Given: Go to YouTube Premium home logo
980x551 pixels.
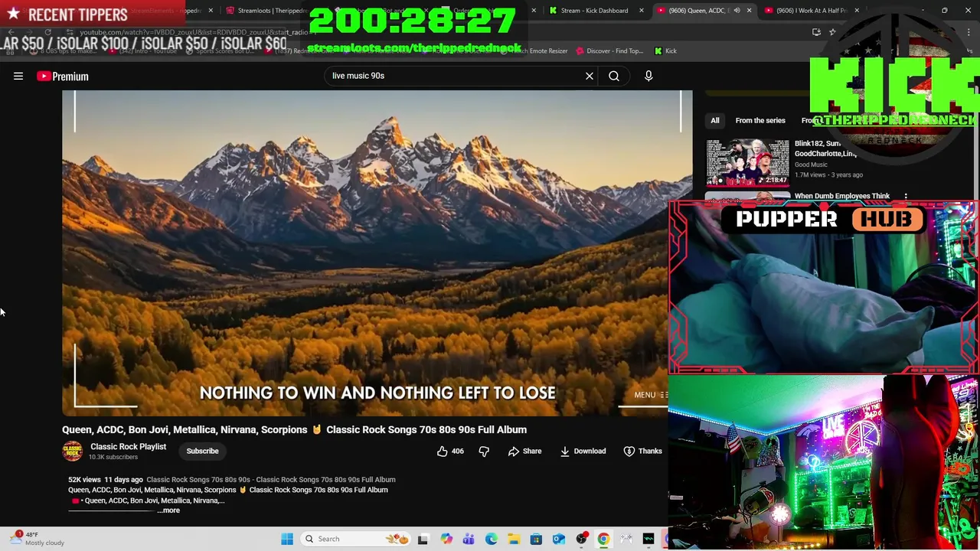Looking at the screenshot, I should pos(63,76).
